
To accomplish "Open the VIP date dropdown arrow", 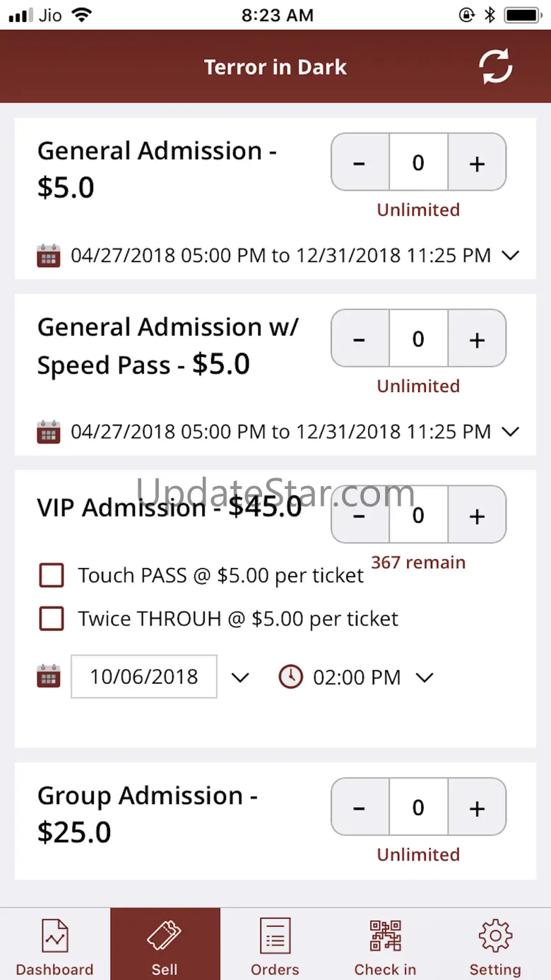I will pos(240,678).
